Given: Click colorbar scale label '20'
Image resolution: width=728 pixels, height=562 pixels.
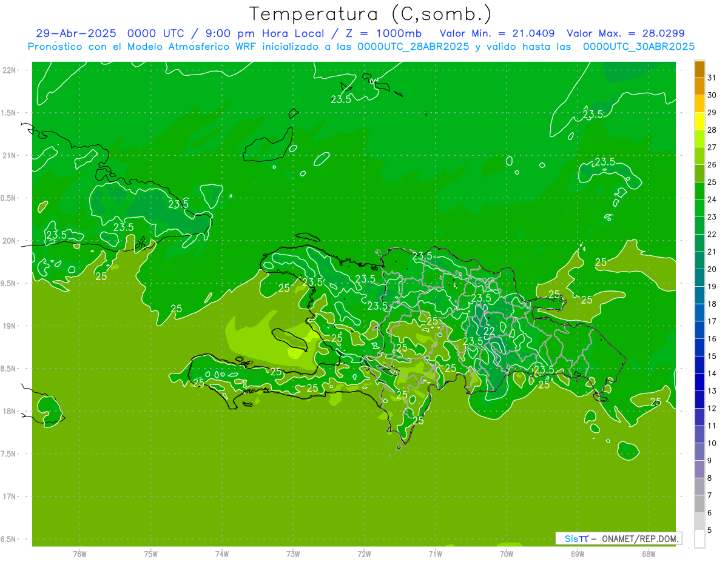Looking at the screenshot, I should pos(712,269).
